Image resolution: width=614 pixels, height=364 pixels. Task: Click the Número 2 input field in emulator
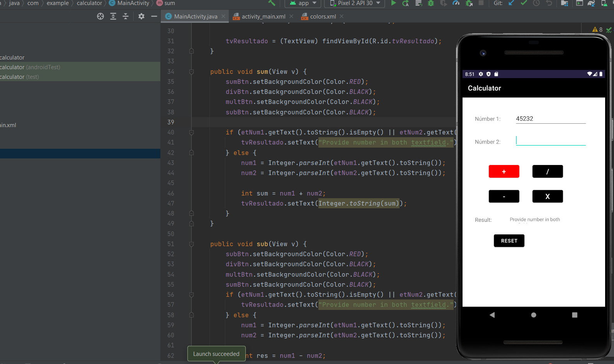coord(551,141)
